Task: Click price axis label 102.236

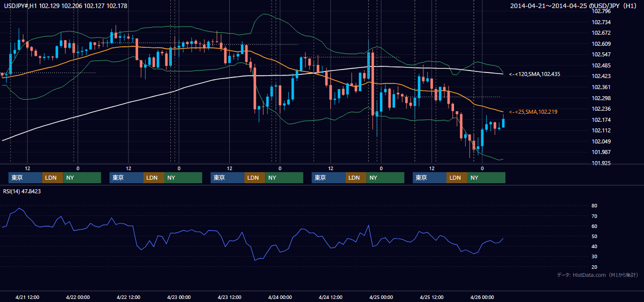Action: pyautogui.click(x=601, y=109)
